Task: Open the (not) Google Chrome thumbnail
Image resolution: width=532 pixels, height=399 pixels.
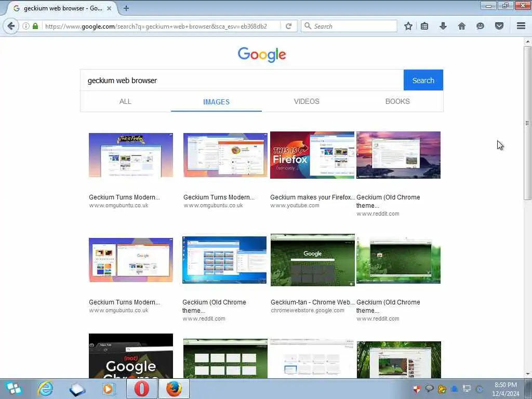Action: [131, 356]
